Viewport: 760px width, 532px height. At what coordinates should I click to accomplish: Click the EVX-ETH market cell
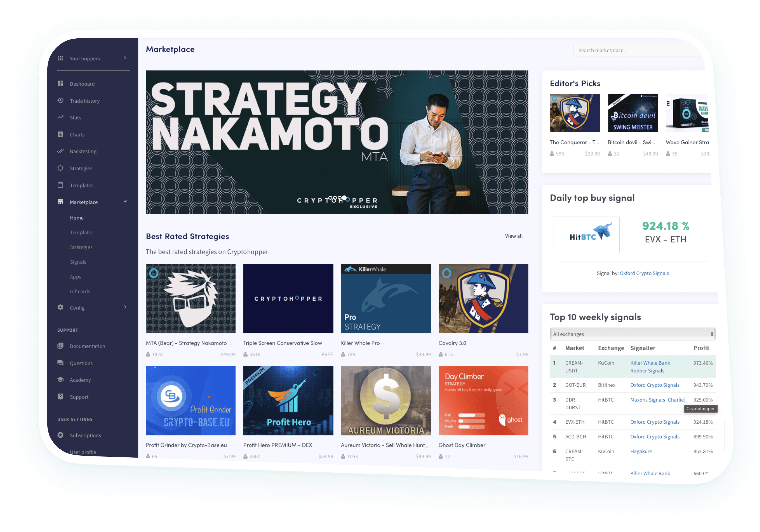point(575,422)
